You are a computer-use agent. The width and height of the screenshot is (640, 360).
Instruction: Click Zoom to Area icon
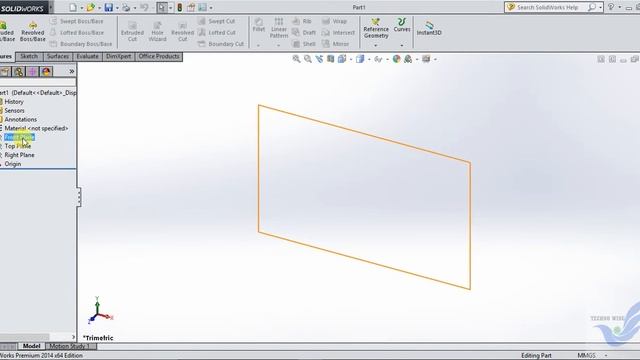(x=308, y=59)
